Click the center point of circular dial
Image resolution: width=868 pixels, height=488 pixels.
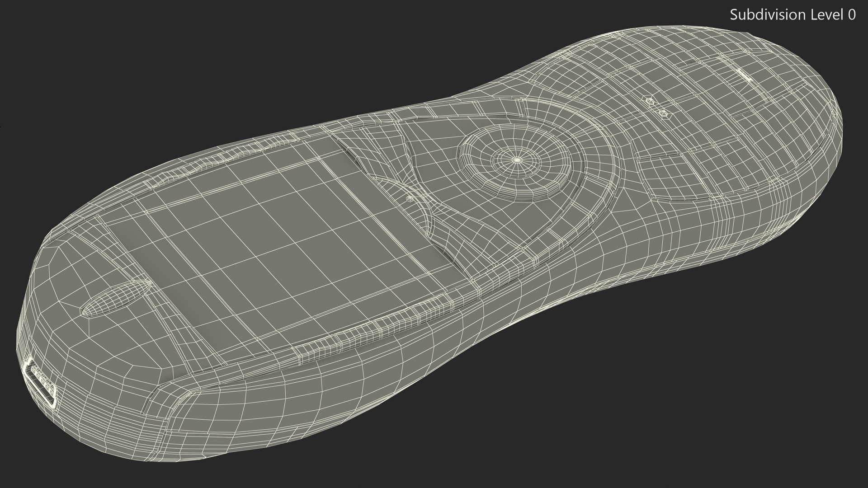[517, 159]
